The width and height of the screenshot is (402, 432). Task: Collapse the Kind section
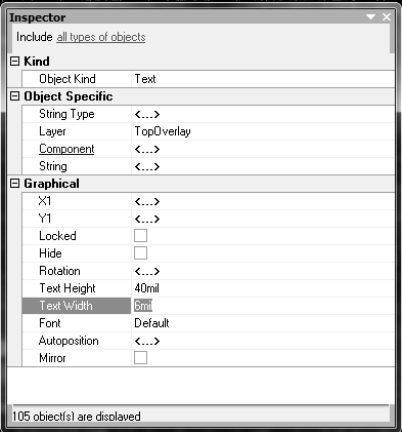pos(15,61)
